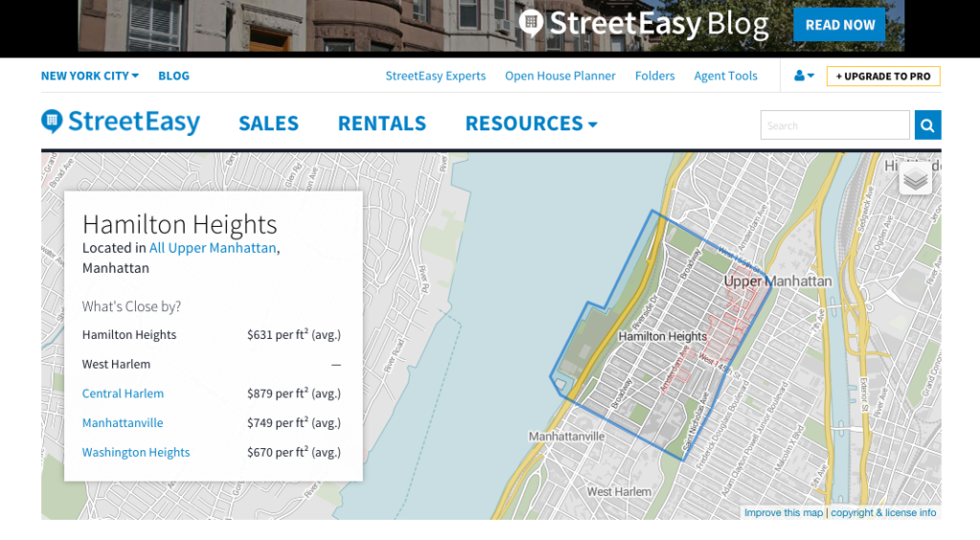
Task: Click Upgrade to Pro button
Action: (x=883, y=77)
